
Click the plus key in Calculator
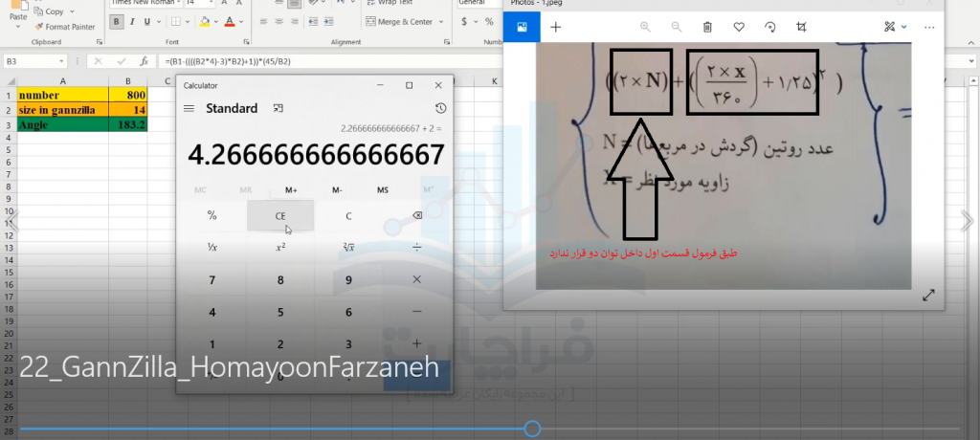pos(417,343)
